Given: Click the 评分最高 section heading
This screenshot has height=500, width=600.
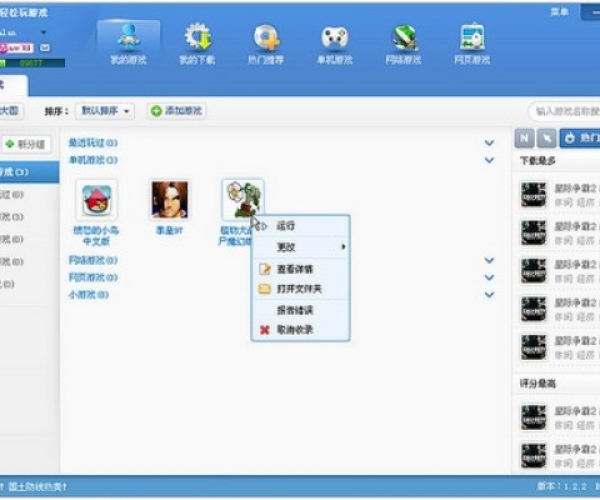Looking at the screenshot, I should (x=538, y=384).
